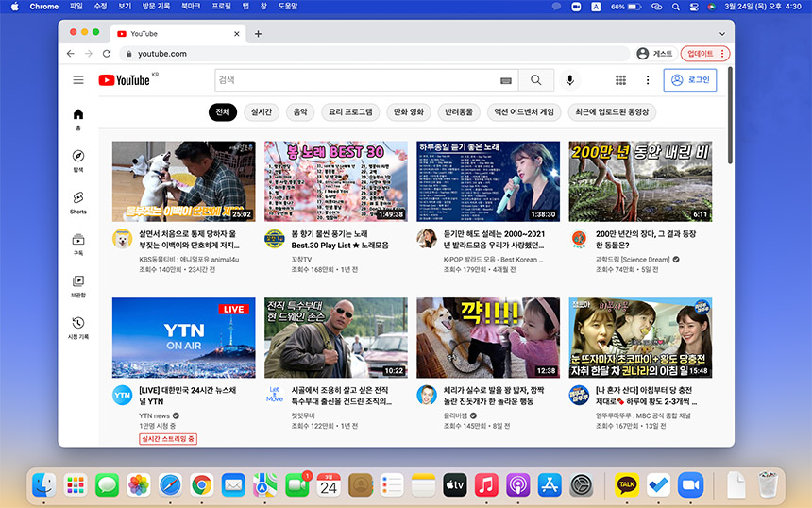Click the youtube.com address bar
Image resolution: width=812 pixels, height=508 pixels.
coord(375,53)
